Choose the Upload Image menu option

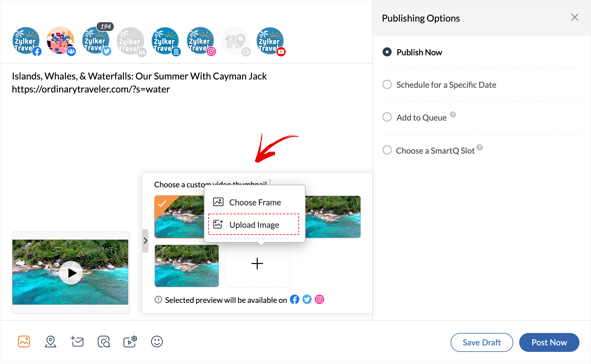coord(254,225)
